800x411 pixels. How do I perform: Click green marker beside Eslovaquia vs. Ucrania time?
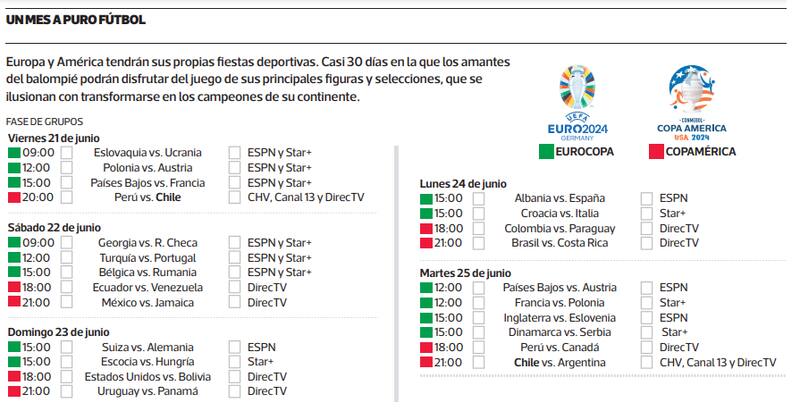(x=14, y=153)
